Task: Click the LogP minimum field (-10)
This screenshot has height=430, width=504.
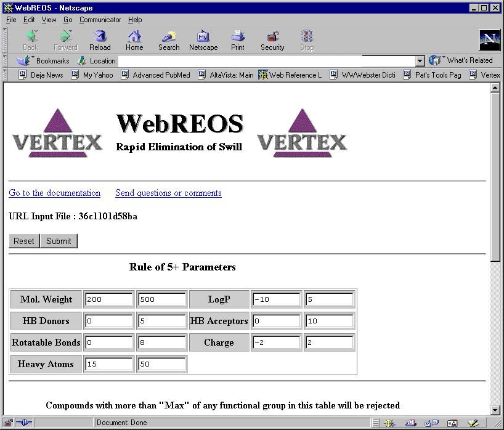Action: [277, 299]
